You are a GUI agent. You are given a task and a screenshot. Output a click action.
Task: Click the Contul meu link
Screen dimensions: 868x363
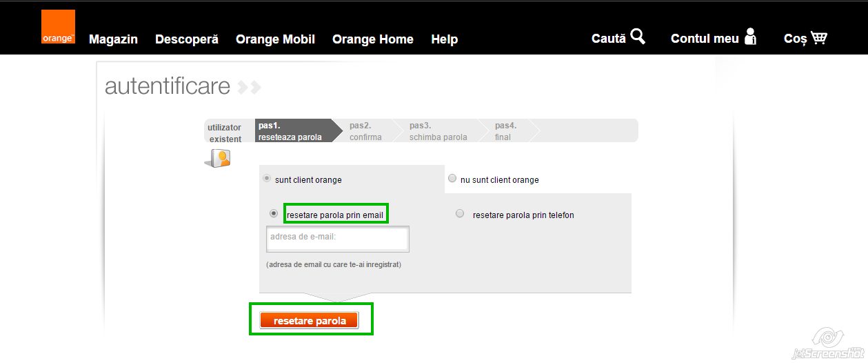point(705,39)
